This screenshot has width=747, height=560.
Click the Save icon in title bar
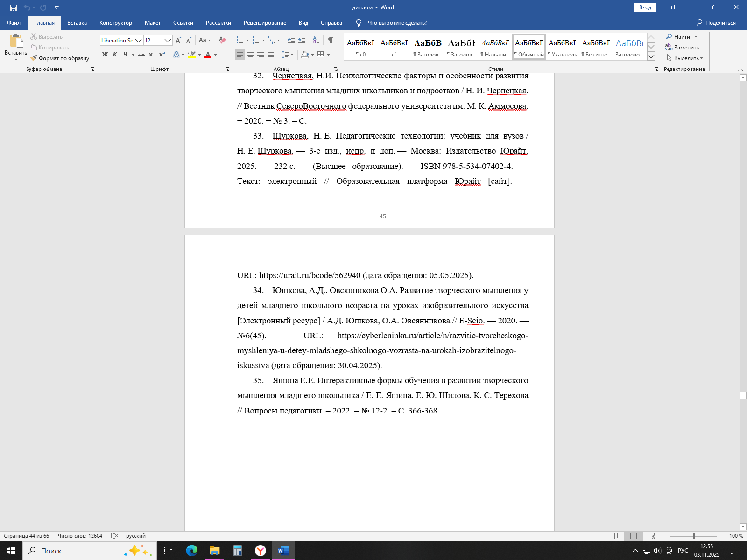coord(14,7)
